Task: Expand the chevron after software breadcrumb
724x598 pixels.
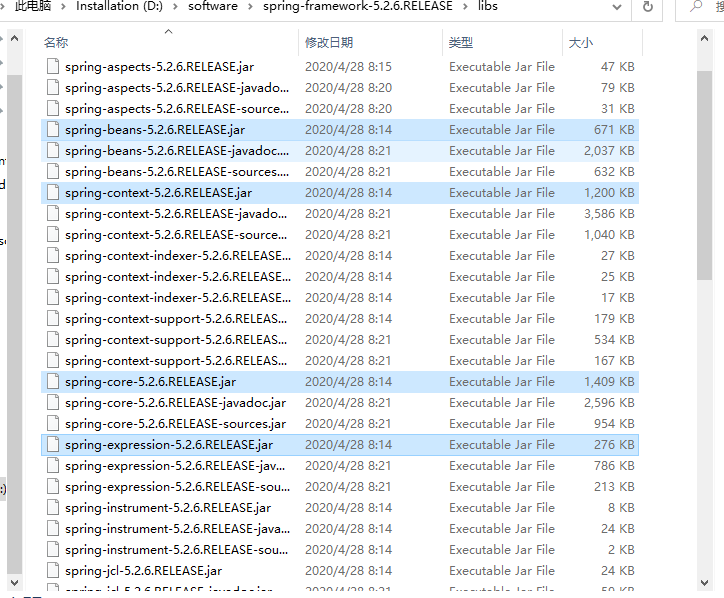Action: coord(250,6)
